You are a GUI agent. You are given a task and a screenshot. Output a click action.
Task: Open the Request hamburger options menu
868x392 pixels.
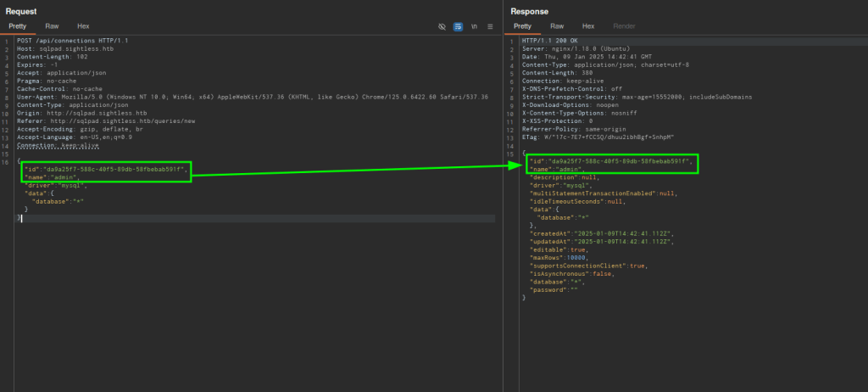(490, 26)
